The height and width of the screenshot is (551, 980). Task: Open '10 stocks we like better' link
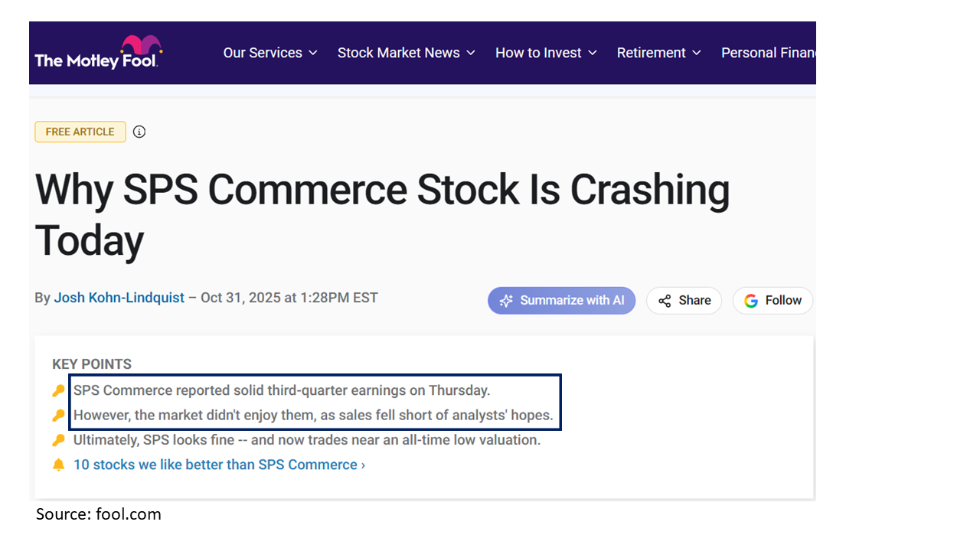tap(219, 465)
